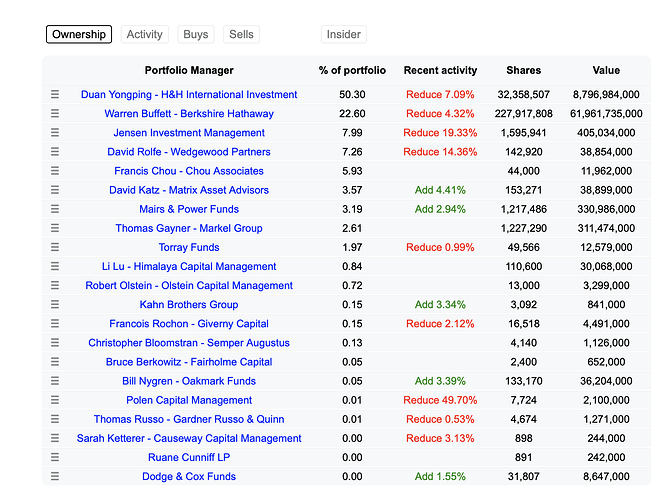Switch to the Buys tab

(196, 34)
